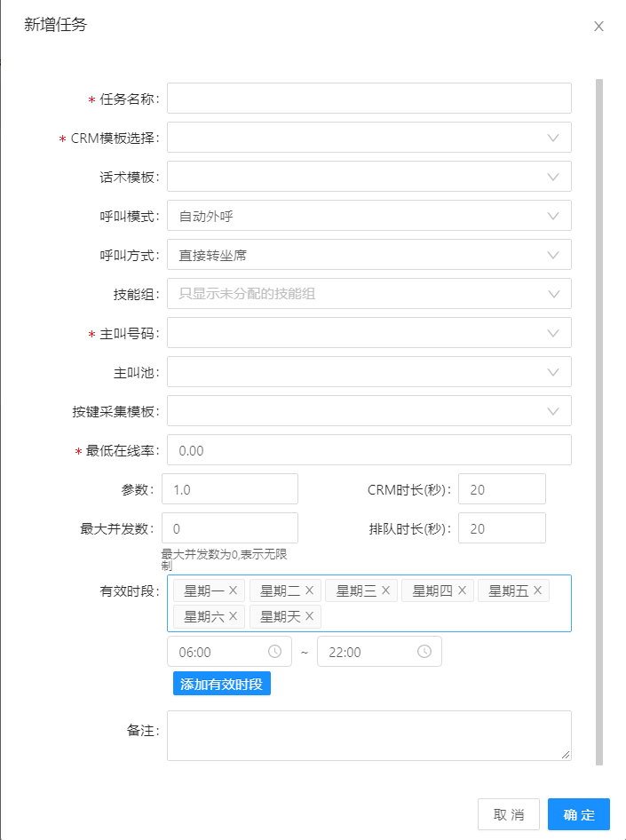The image size is (626, 840).
Task: Confirm with the 确定 button
Action: [x=578, y=814]
